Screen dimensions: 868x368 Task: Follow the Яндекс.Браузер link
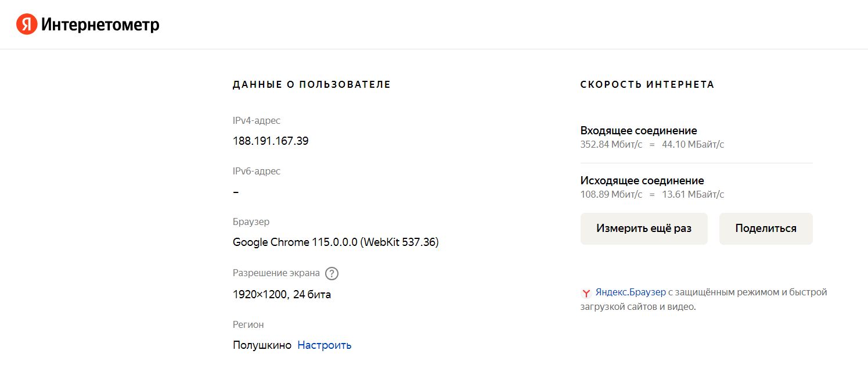(x=631, y=292)
